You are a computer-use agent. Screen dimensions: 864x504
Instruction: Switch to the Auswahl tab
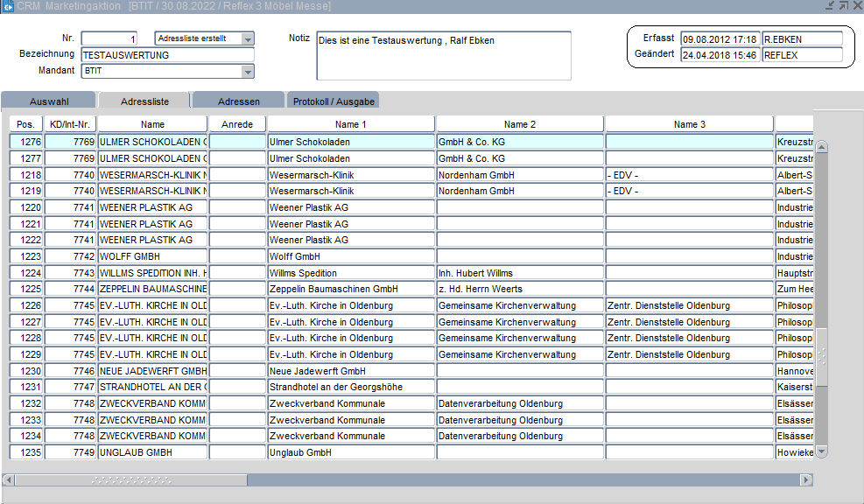tap(49, 101)
